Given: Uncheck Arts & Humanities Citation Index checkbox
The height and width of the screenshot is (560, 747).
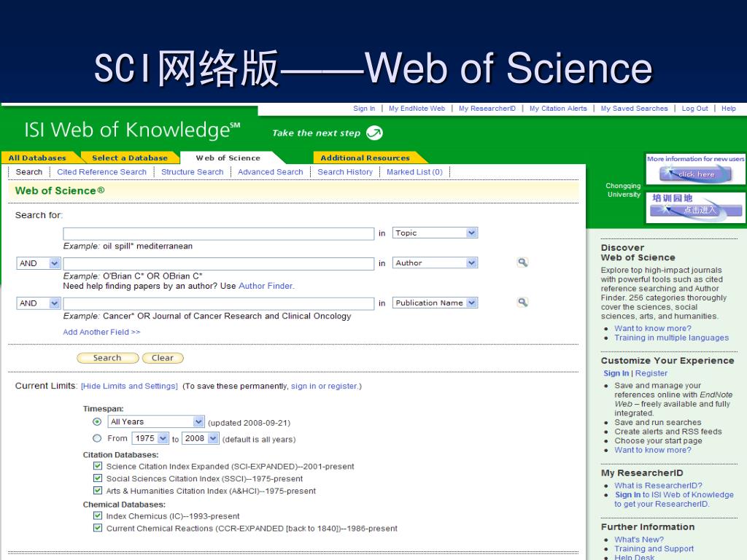Looking at the screenshot, I should [x=98, y=491].
